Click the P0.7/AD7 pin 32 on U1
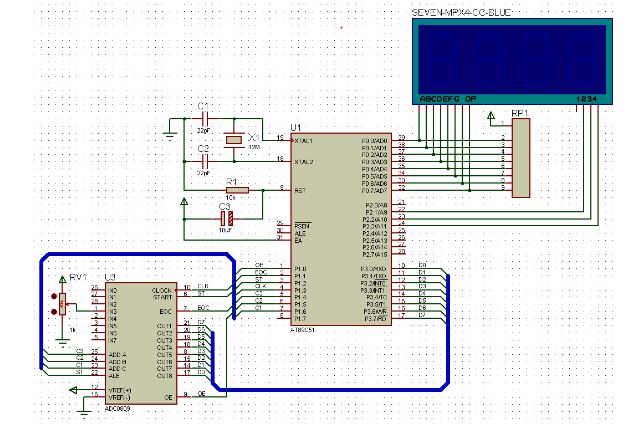Screen dimensions: 627x444 [x=398, y=190]
